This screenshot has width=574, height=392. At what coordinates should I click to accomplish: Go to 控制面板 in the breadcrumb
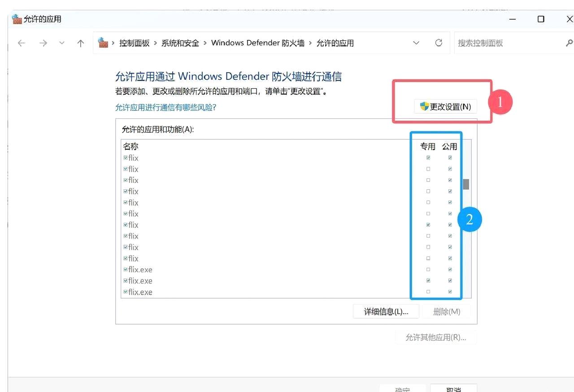(135, 43)
